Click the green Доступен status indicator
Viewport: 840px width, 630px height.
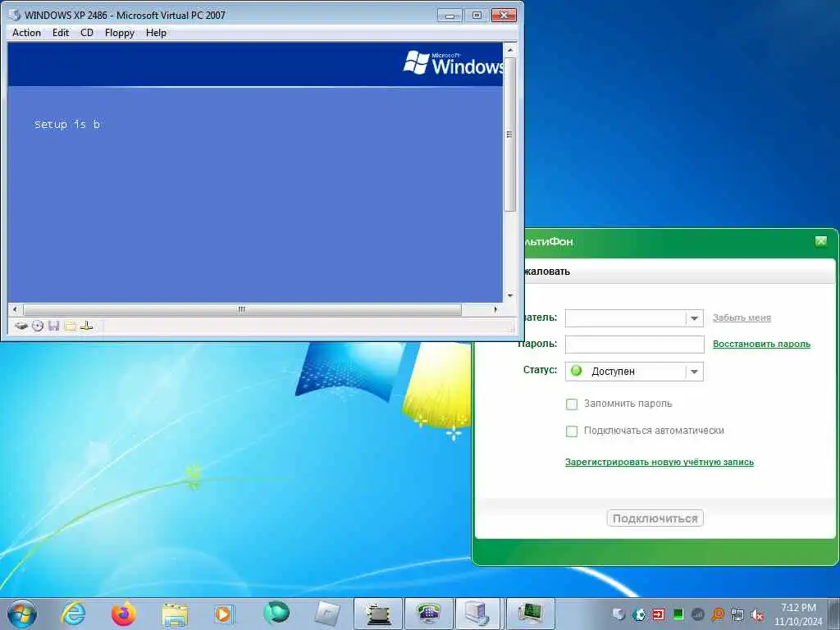[x=577, y=371]
